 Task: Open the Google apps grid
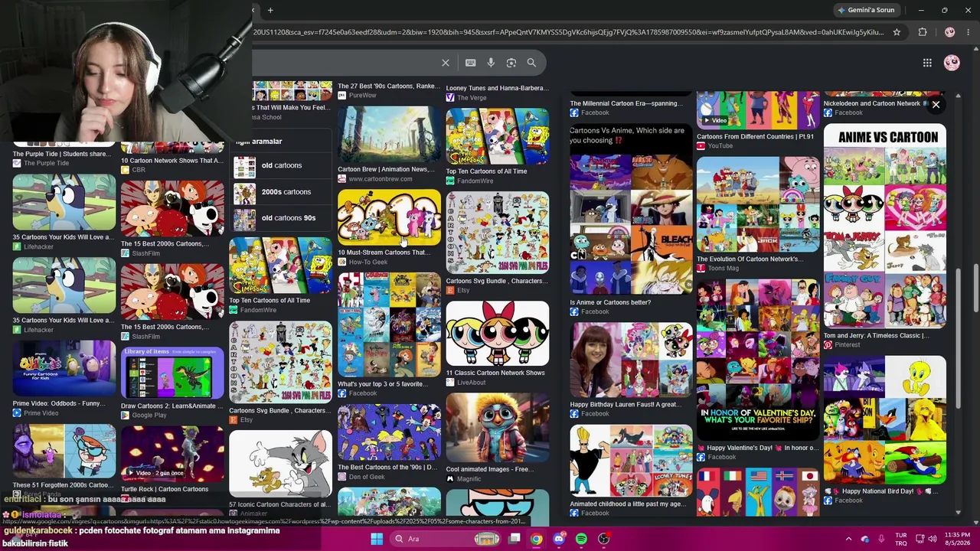[927, 63]
